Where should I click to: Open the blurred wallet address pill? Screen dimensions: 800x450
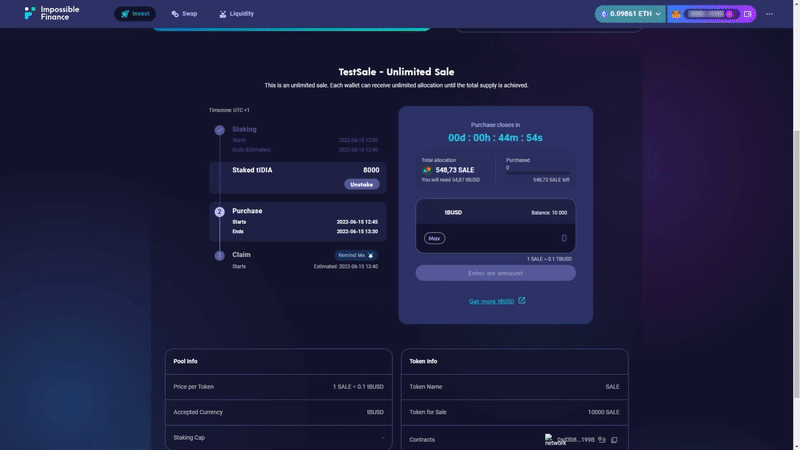[711, 14]
